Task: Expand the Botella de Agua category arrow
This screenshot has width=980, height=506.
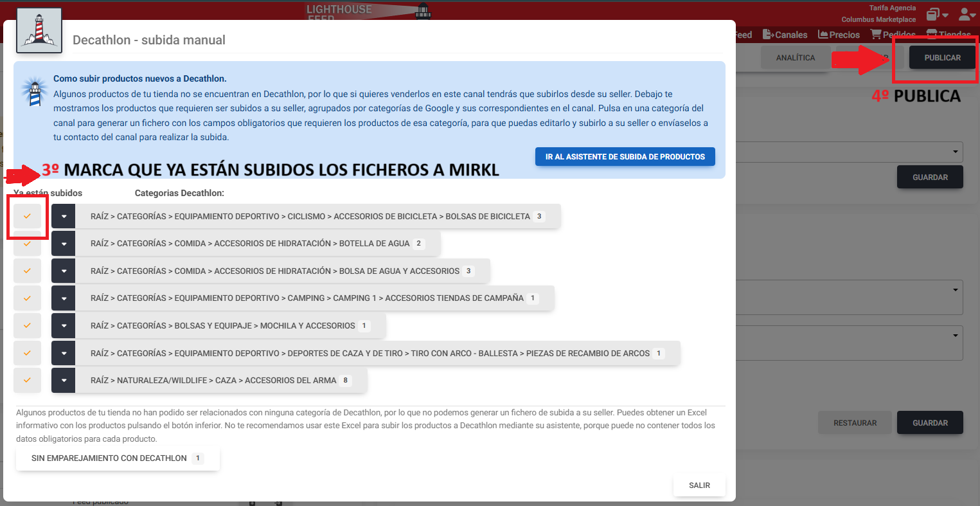Action: (64, 244)
